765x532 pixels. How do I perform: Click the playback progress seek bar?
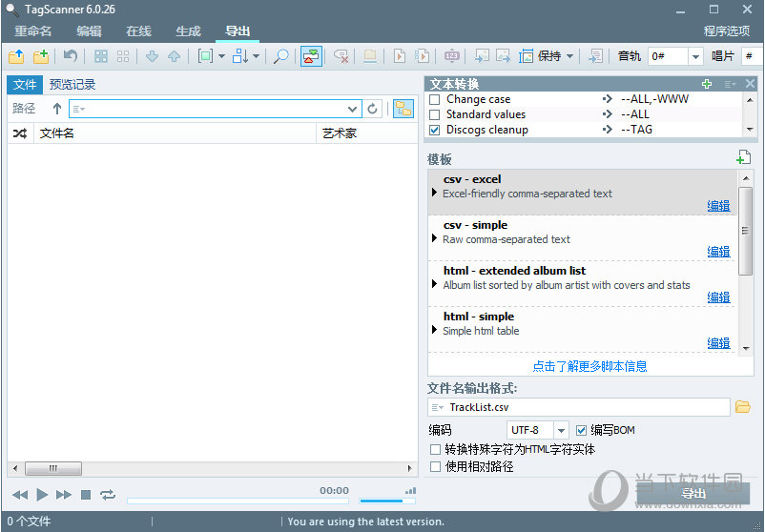click(x=238, y=501)
